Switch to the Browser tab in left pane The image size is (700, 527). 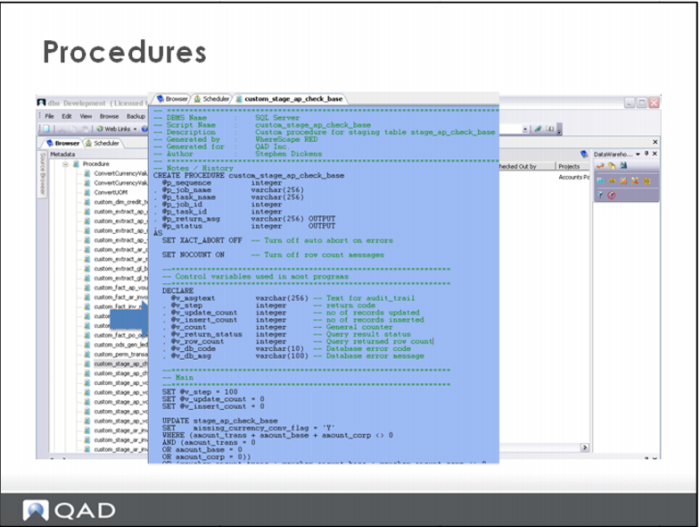point(62,143)
